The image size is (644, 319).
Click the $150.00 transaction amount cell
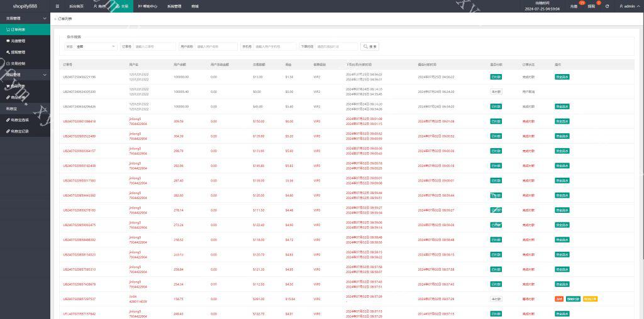pos(258,121)
